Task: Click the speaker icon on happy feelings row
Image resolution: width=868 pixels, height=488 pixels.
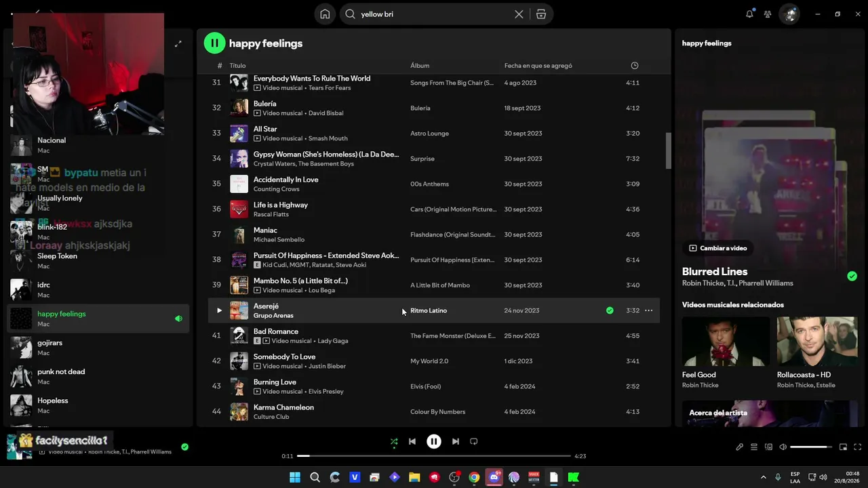Action: click(178, 319)
